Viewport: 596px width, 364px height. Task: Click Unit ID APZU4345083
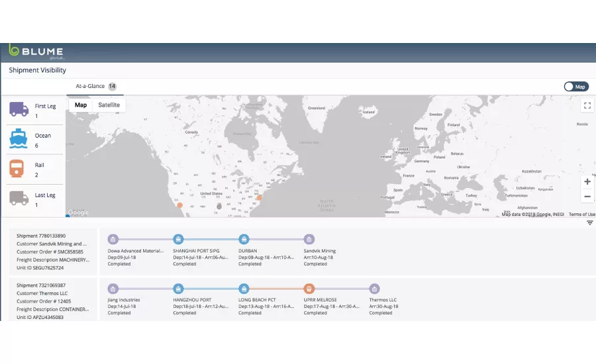40,317
